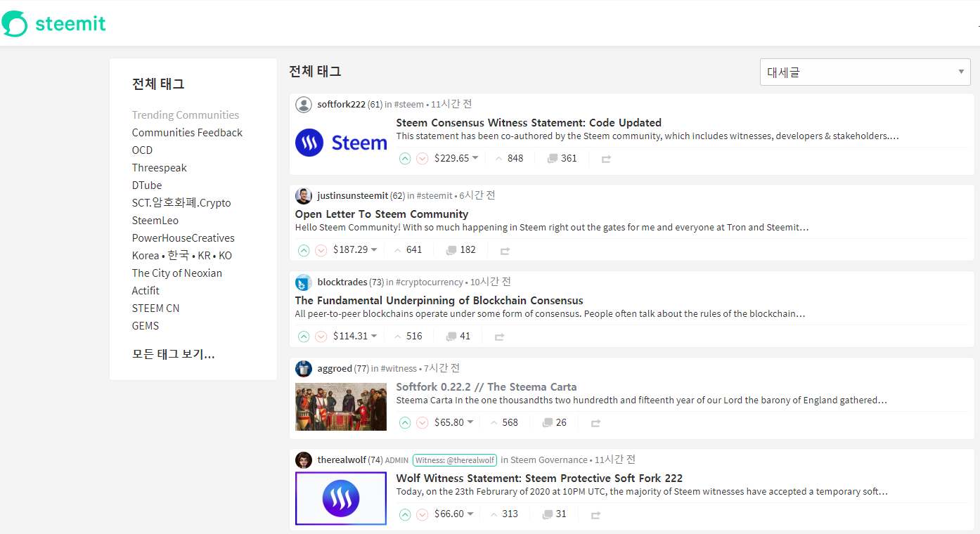Click the Witness: @therealwolf badge

coord(454,460)
